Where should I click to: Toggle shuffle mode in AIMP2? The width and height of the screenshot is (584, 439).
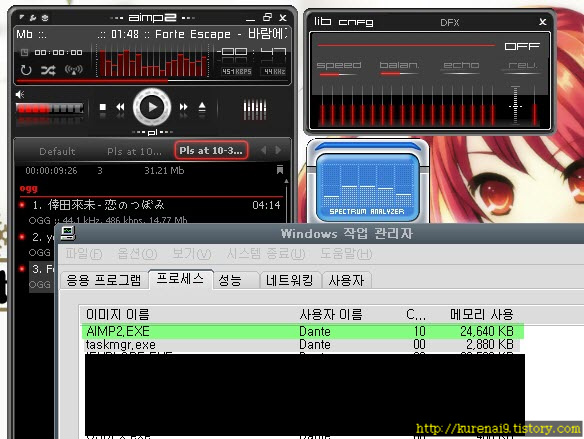(48, 70)
